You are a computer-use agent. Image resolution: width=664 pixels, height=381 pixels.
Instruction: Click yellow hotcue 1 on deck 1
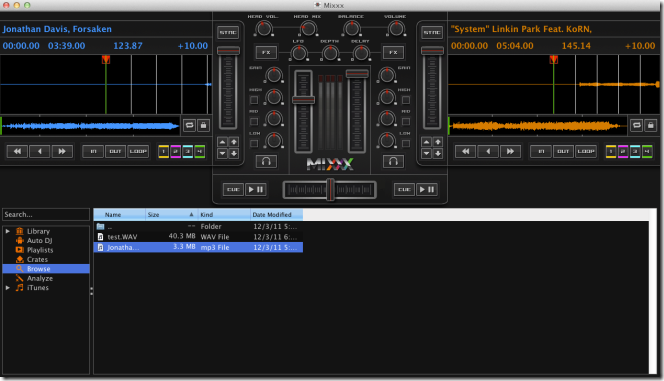coord(163,151)
